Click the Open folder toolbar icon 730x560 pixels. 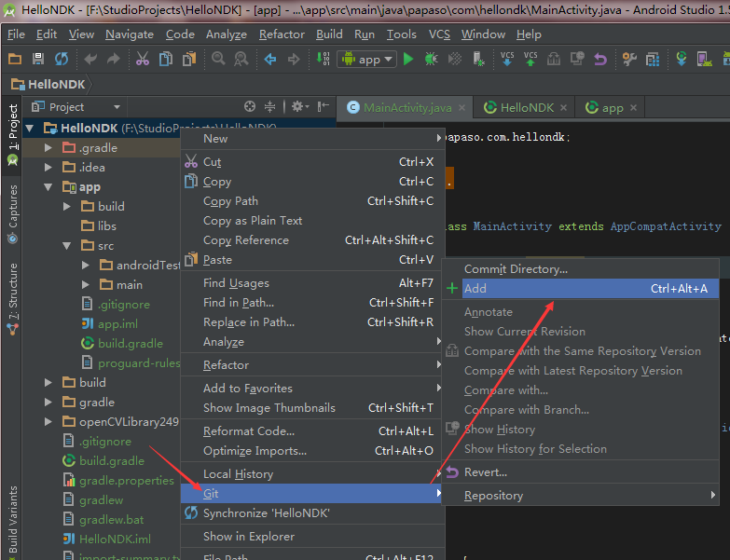coord(15,59)
